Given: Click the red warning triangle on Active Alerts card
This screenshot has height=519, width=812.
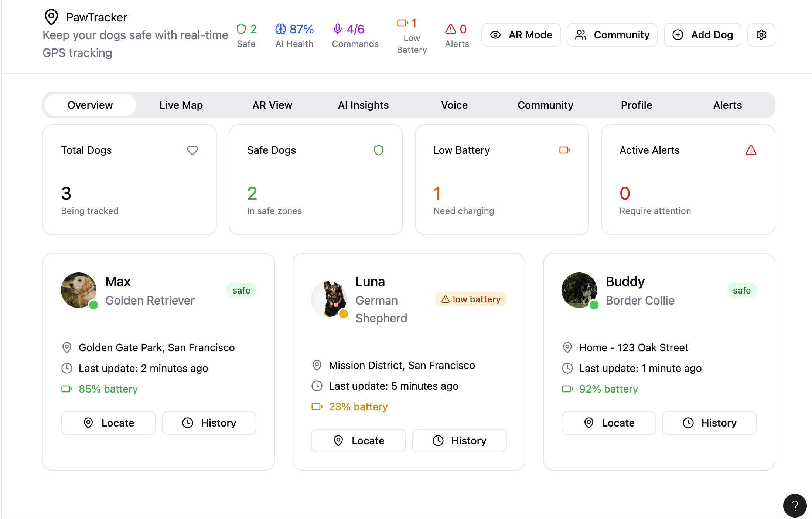Looking at the screenshot, I should point(751,150).
